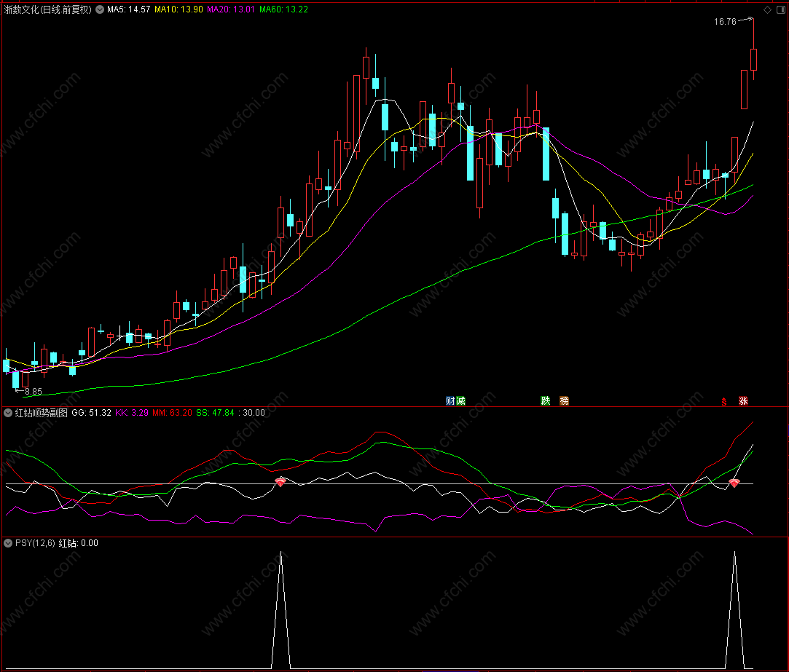Click the KK: 3.29 value
Screen dimensions: 789x672
tap(132, 413)
